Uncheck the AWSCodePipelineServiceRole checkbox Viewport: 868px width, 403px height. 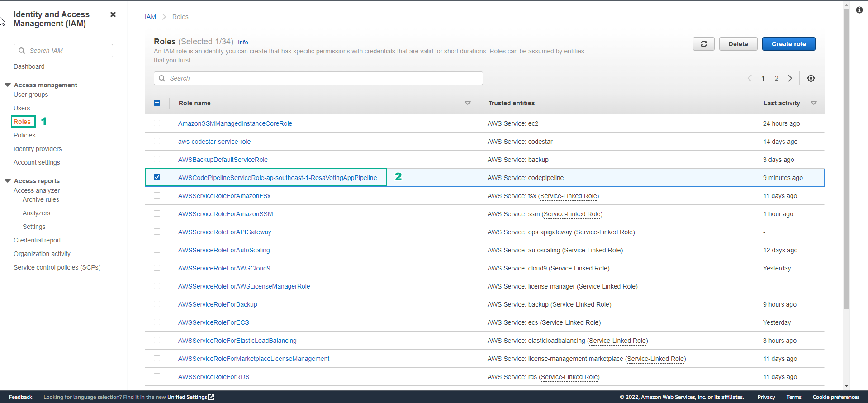tap(157, 177)
